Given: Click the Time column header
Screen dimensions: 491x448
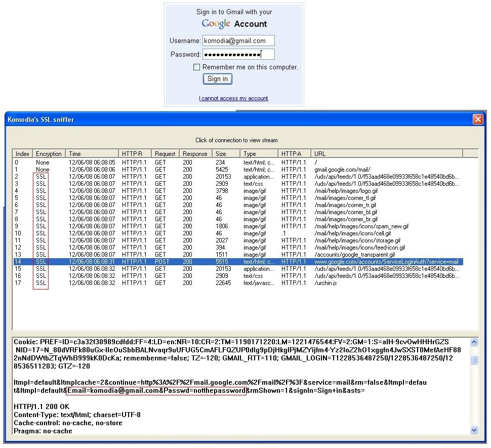Looking at the screenshot, I should click(91, 154).
